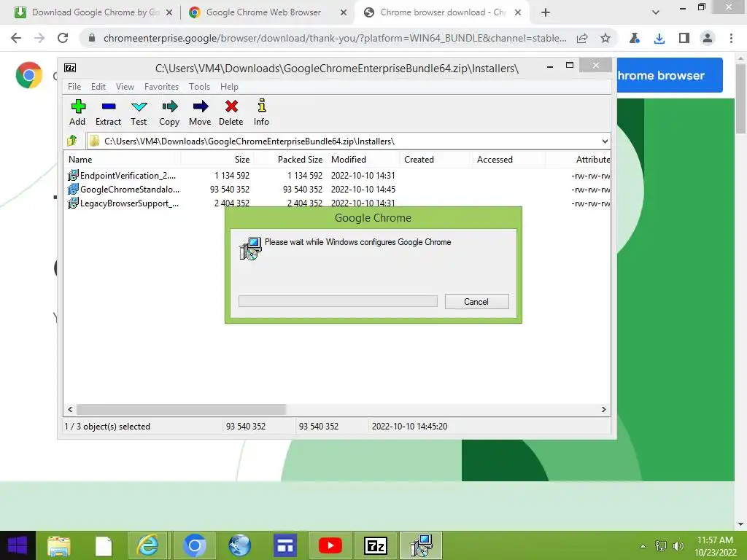Open Chrome three-dot menu

[x=731, y=38]
